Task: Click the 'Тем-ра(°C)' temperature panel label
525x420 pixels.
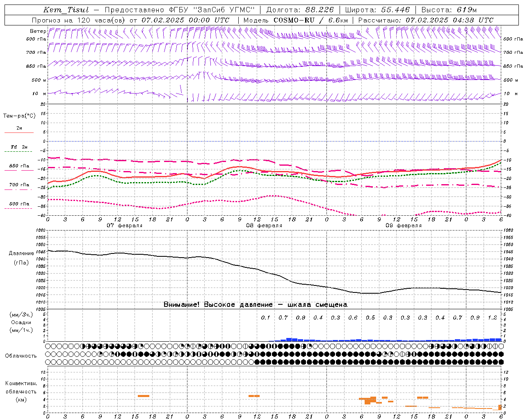Action: click(x=19, y=116)
